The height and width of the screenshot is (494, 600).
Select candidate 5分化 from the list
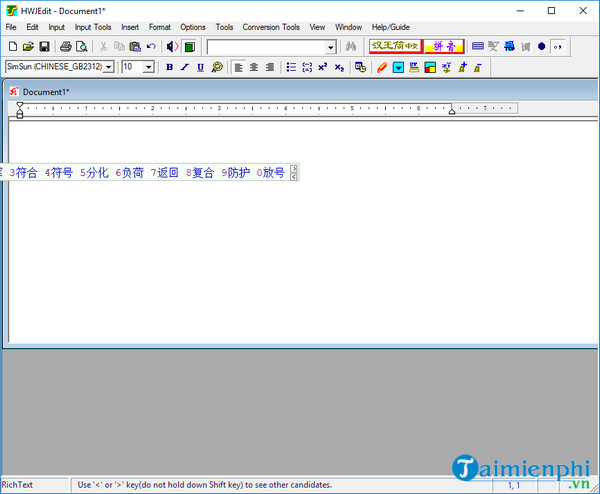(94, 173)
